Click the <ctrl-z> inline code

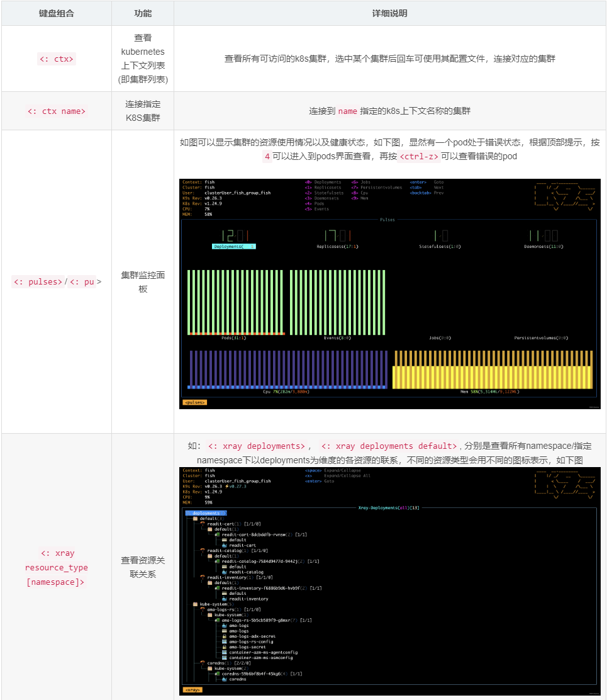(419, 156)
